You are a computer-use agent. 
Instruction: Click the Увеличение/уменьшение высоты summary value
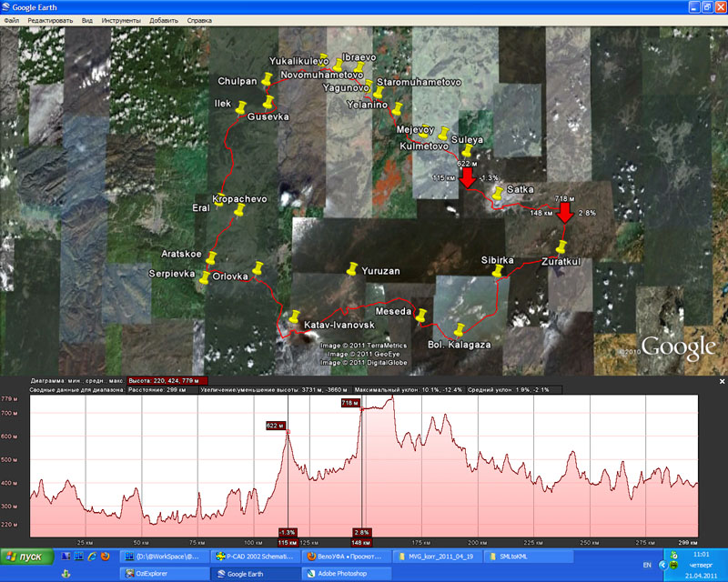pyautogui.click(x=274, y=390)
